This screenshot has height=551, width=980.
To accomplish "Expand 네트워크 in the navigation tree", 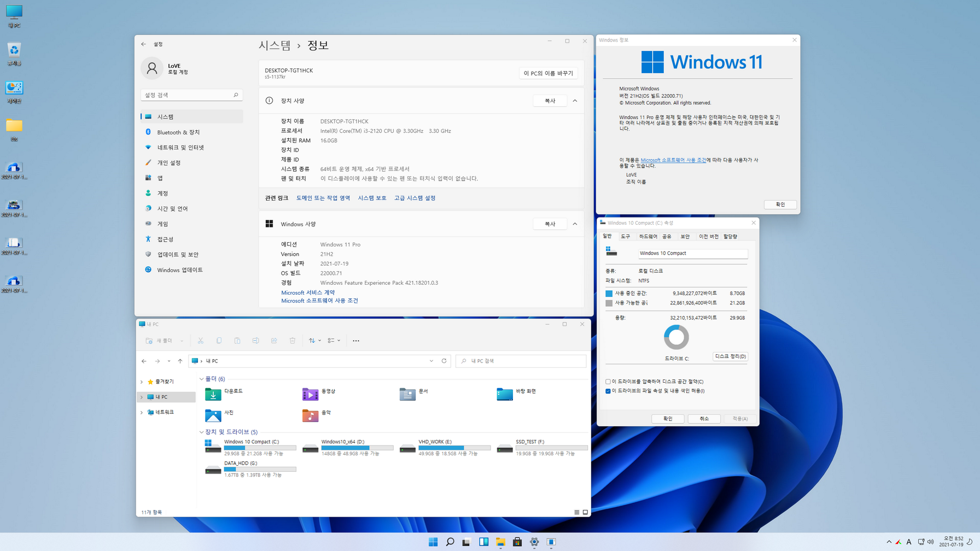I will pos(142,413).
